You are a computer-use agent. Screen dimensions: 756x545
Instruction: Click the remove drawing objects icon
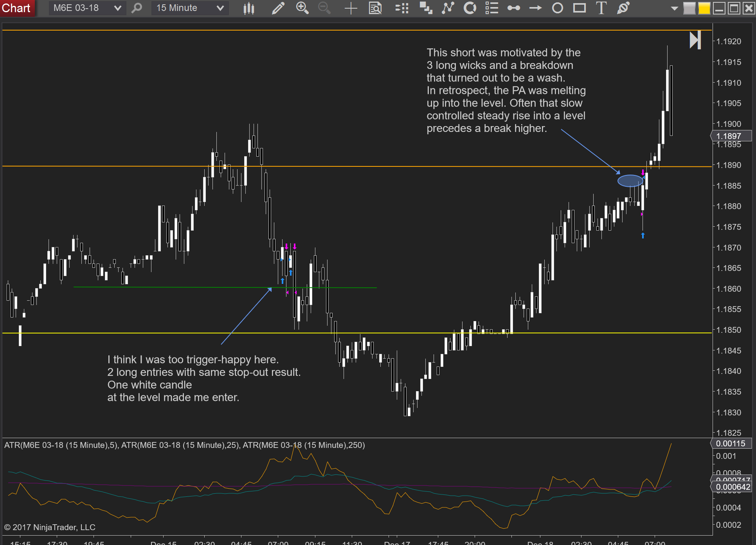(x=623, y=8)
